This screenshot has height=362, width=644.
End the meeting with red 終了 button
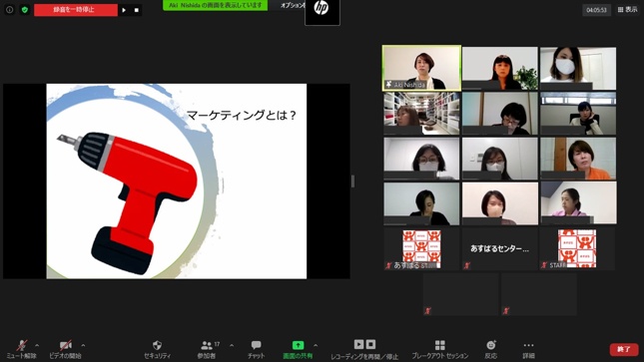point(624,349)
